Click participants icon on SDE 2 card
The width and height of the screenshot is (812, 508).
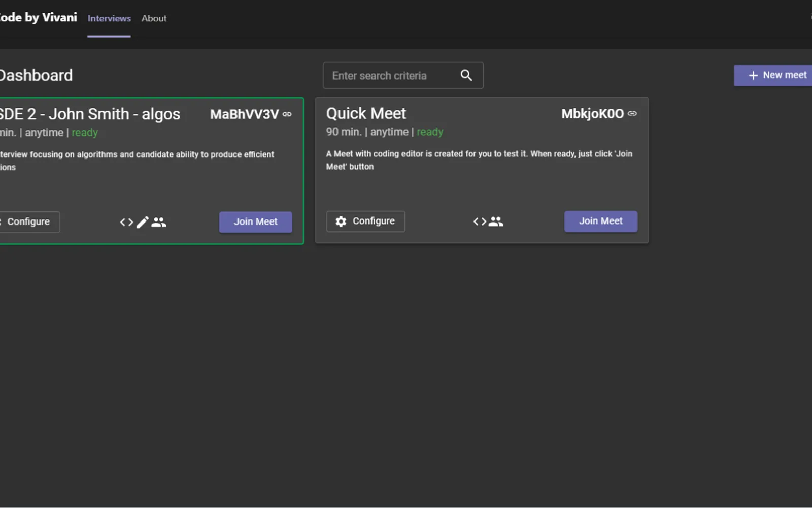click(x=159, y=222)
